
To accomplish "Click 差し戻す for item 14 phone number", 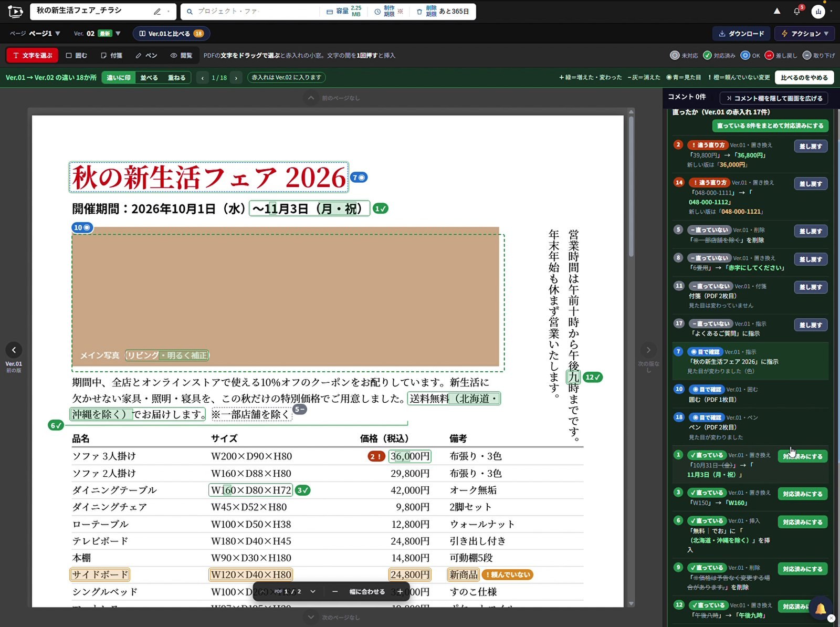I will coord(811,184).
